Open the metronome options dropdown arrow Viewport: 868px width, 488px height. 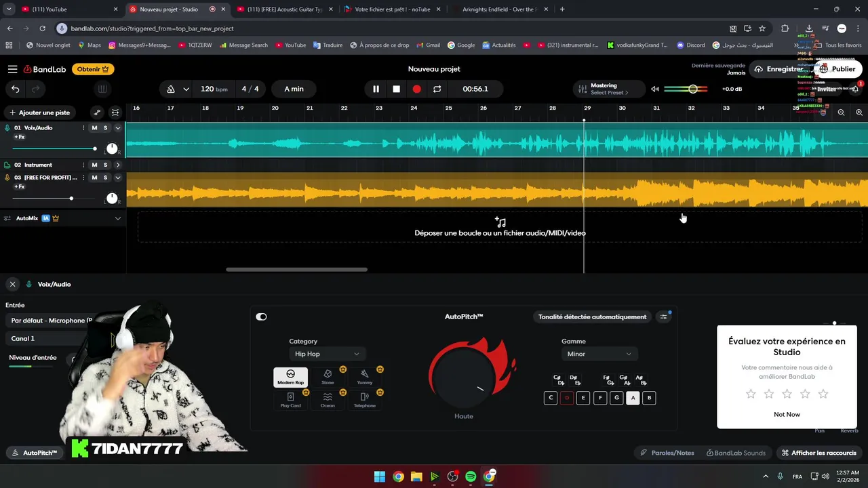tap(186, 89)
